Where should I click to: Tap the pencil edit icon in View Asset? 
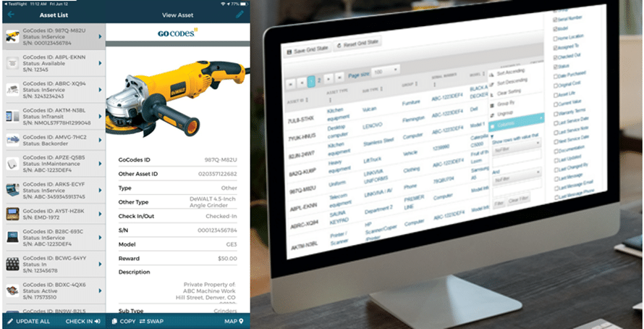coord(240,14)
